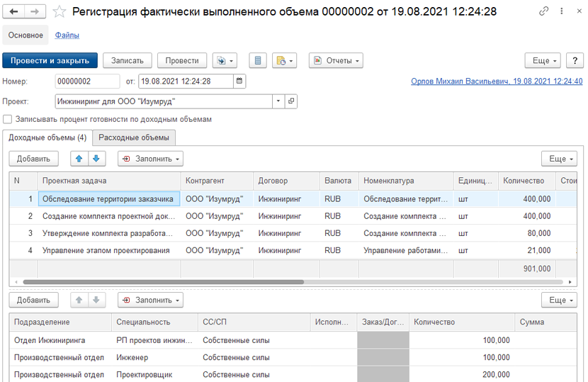Expand the Проект field dropdown arrow

278,101
